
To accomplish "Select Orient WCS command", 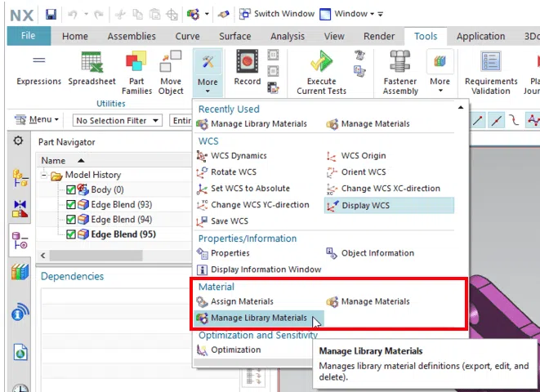I will pyautogui.click(x=356, y=171).
